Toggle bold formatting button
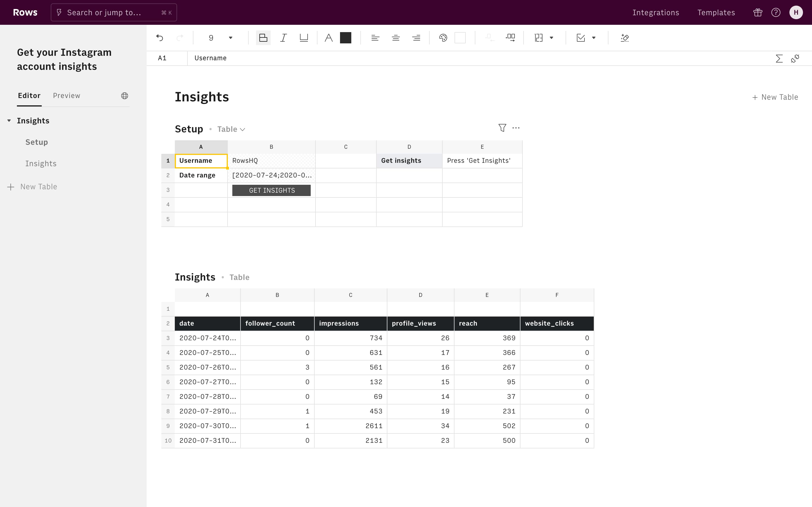Viewport: 812px width, 507px height. point(263,38)
